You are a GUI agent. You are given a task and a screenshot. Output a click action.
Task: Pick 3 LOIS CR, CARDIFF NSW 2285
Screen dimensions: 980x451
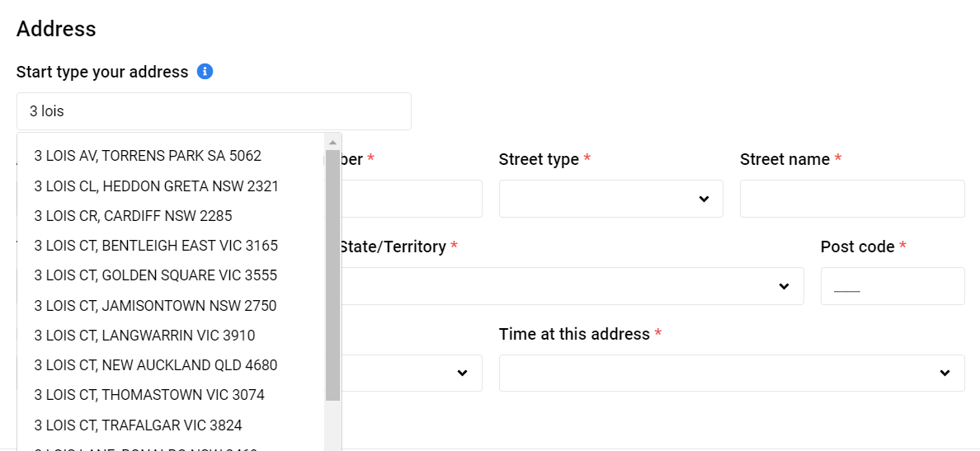133,216
